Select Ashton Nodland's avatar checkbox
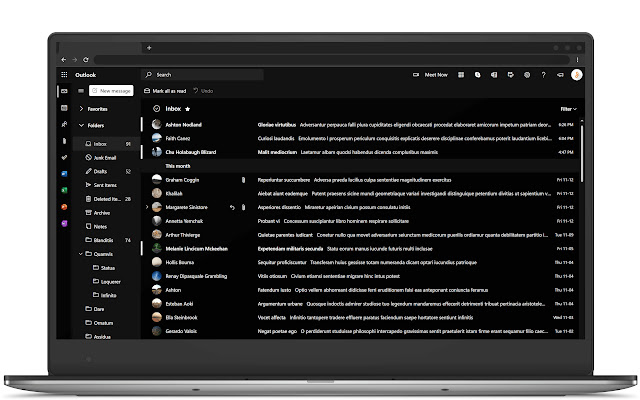Viewport: 640px width, 400px height. click(x=157, y=124)
